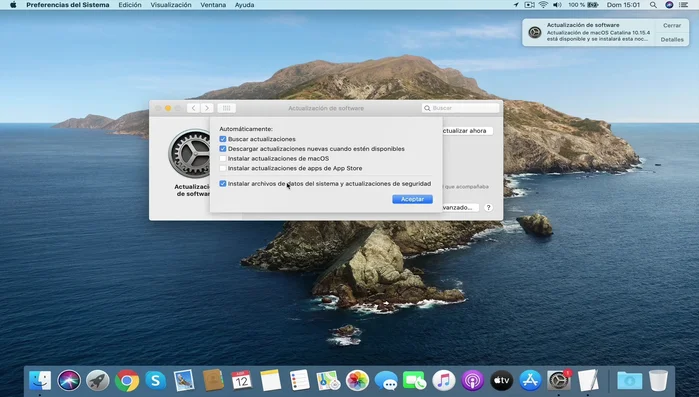
Task: Open Skype from the dock
Action: pos(155,381)
